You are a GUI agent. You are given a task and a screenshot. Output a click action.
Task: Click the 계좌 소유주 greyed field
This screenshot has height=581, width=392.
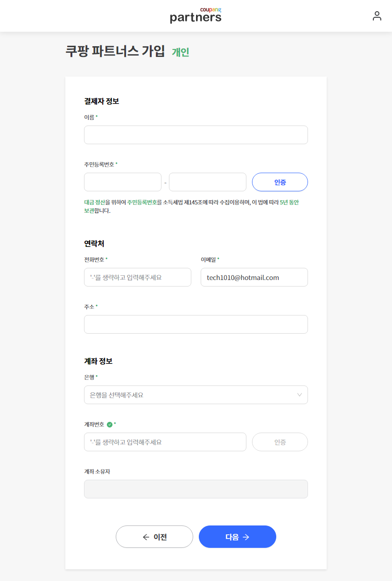pos(196,489)
